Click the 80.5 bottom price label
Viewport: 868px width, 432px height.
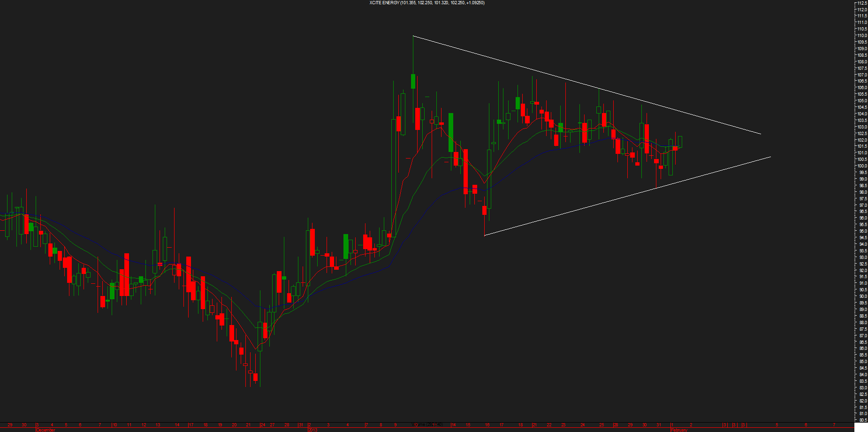(862, 420)
